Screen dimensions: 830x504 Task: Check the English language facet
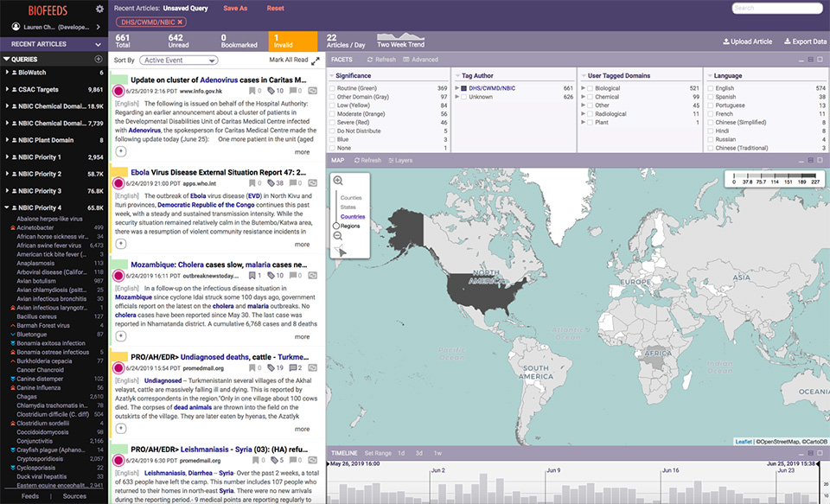point(711,88)
